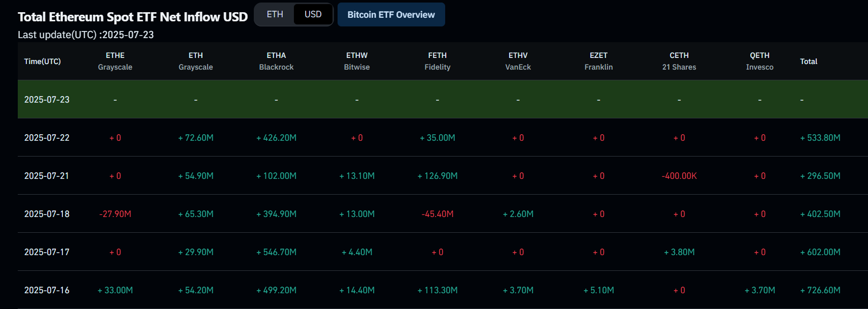Image resolution: width=868 pixels, height=309 pixels.
Task: Click the +533.80M total for 2025-07-22
Action: [820, 138]
